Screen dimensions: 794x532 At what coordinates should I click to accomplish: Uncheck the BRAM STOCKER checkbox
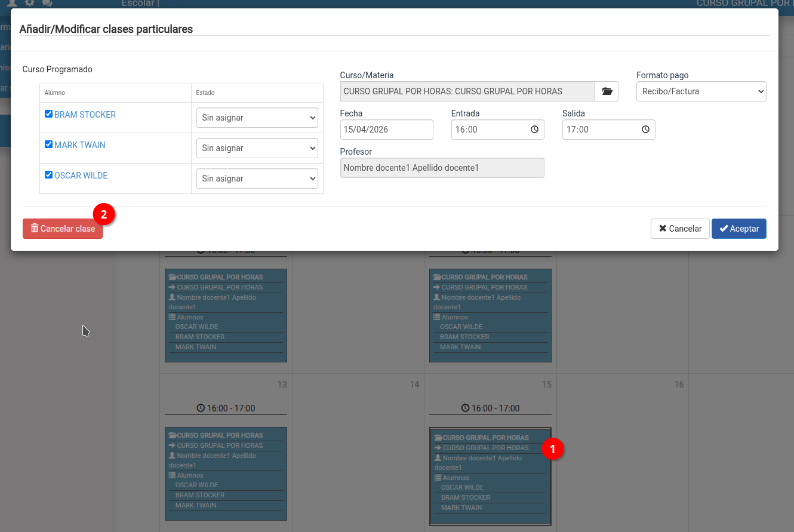pos(49,114)
